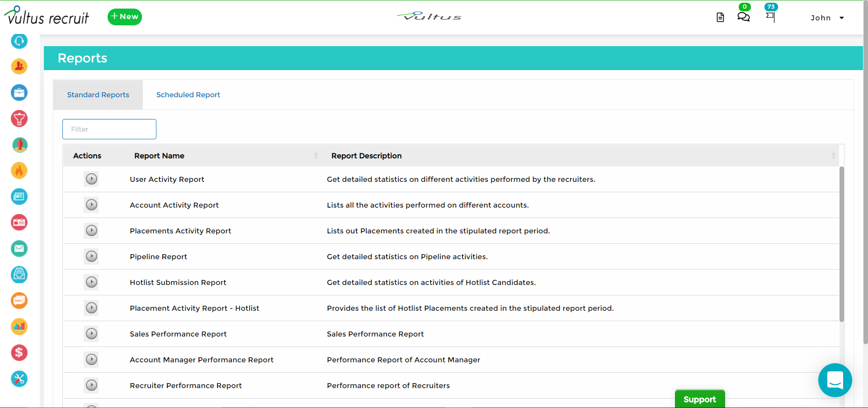Click the document icon in top bar

pyautogui.click(x=720, y=17)
